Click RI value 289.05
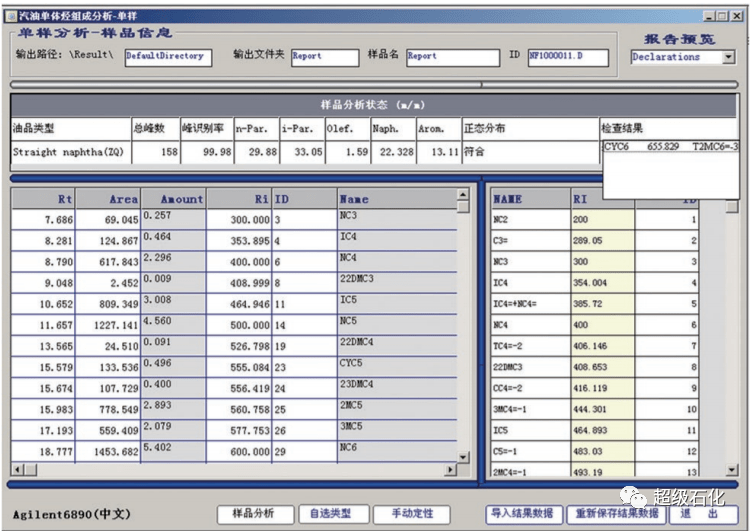The height and width of the screenshot is (531, 750). [x=603, y=241]
